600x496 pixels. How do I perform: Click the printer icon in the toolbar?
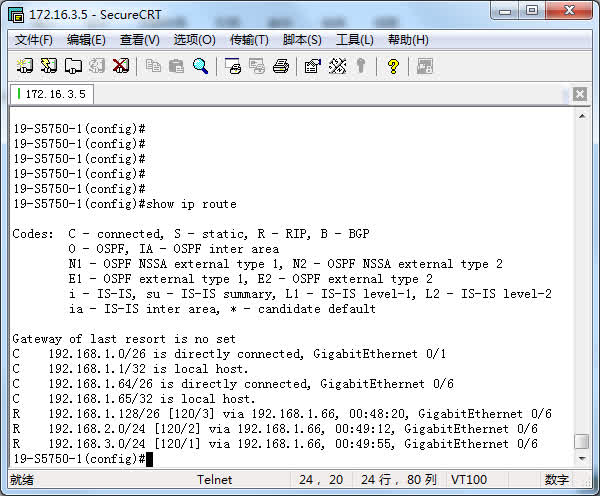click(281, 66)
